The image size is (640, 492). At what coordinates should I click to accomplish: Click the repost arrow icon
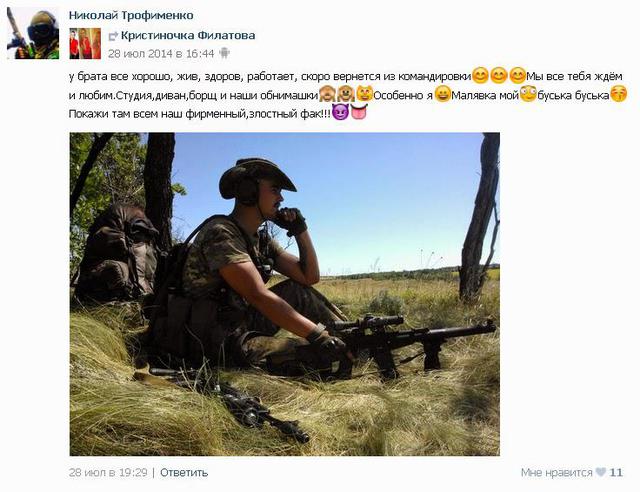pos(113,36)
